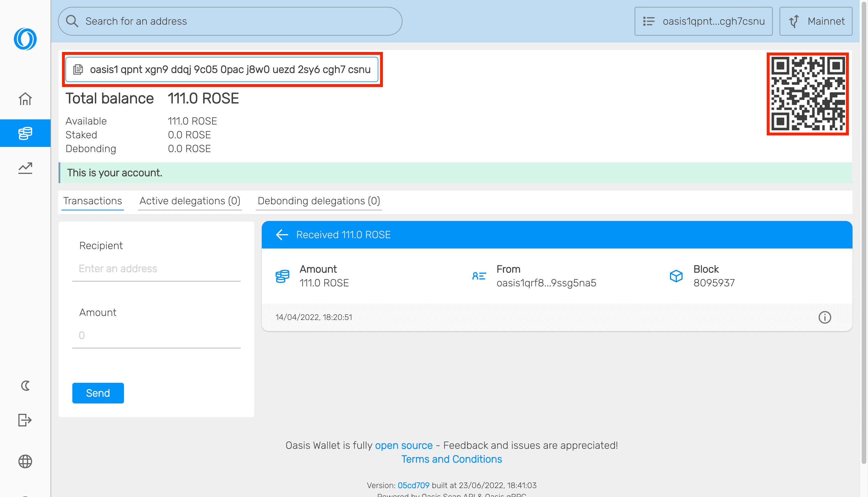Select the accounts/wallet sidebar icon
Viewport: 868px width, 497px height.
pos(25,132)
